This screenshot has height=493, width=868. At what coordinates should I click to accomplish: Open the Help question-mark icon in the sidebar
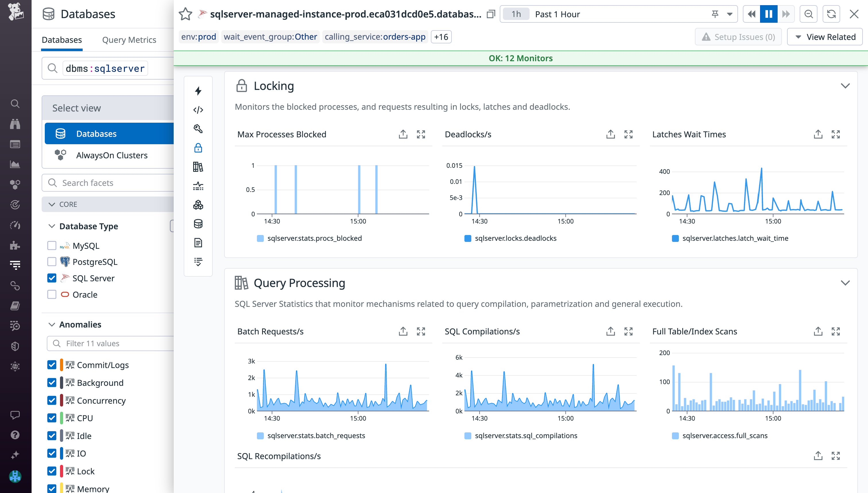[x=15, y=435]
